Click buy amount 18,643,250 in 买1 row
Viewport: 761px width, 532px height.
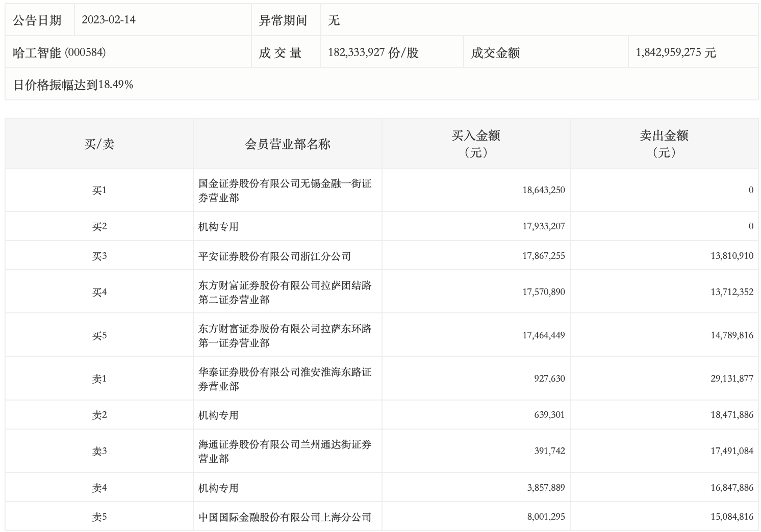[543, 190]
